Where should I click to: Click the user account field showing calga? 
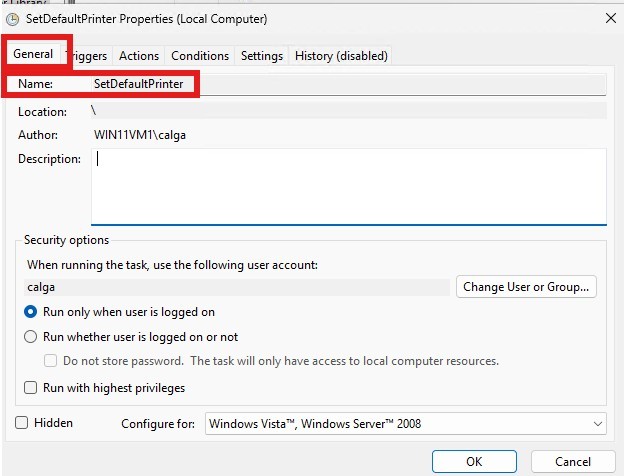tap(237, 287)
